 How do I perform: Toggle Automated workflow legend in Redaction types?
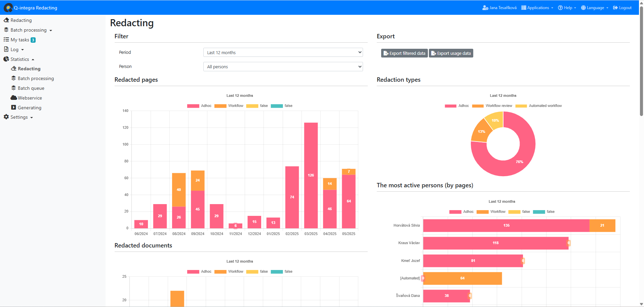tap(538, 106)
